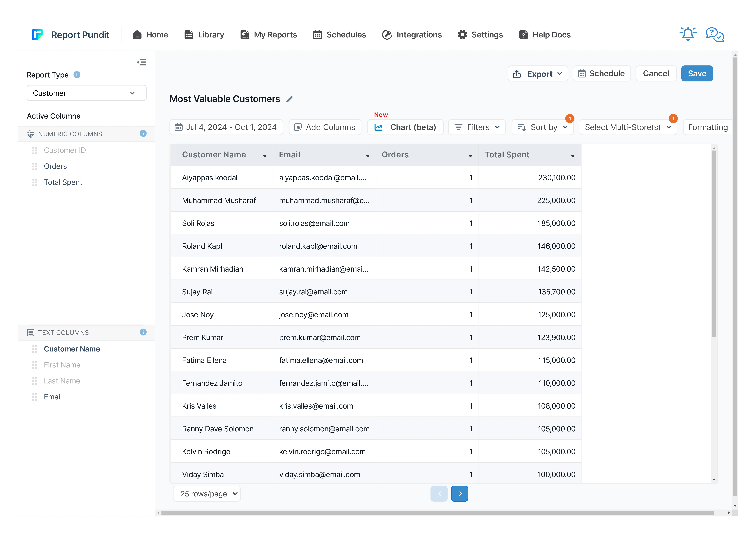This screenshot has height=534, width=756.
Task: Go to the Integrations menu item
Action: pyautogui.click(x=412, y=35)
